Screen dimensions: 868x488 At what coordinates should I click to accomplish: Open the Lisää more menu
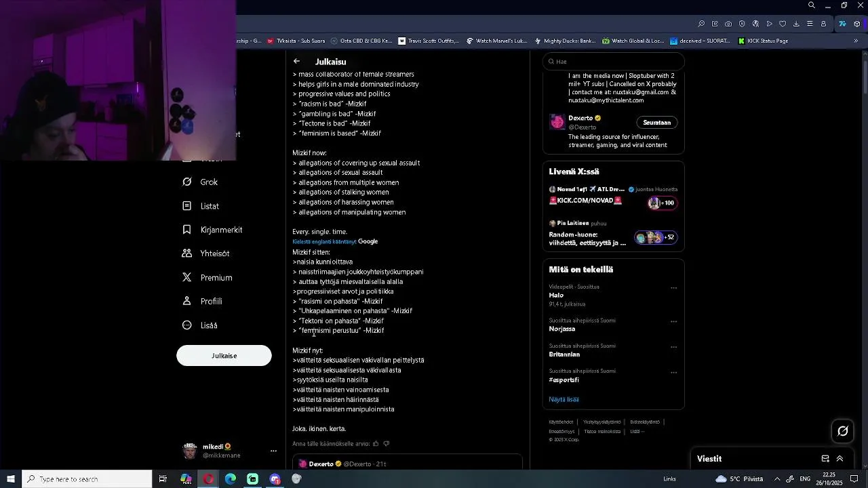(199, 325)
